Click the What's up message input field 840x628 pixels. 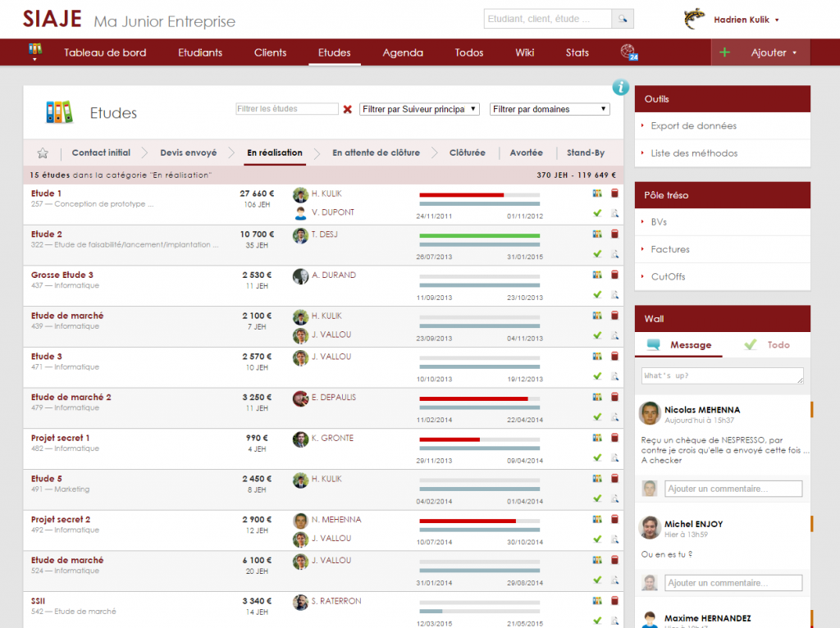721,375
